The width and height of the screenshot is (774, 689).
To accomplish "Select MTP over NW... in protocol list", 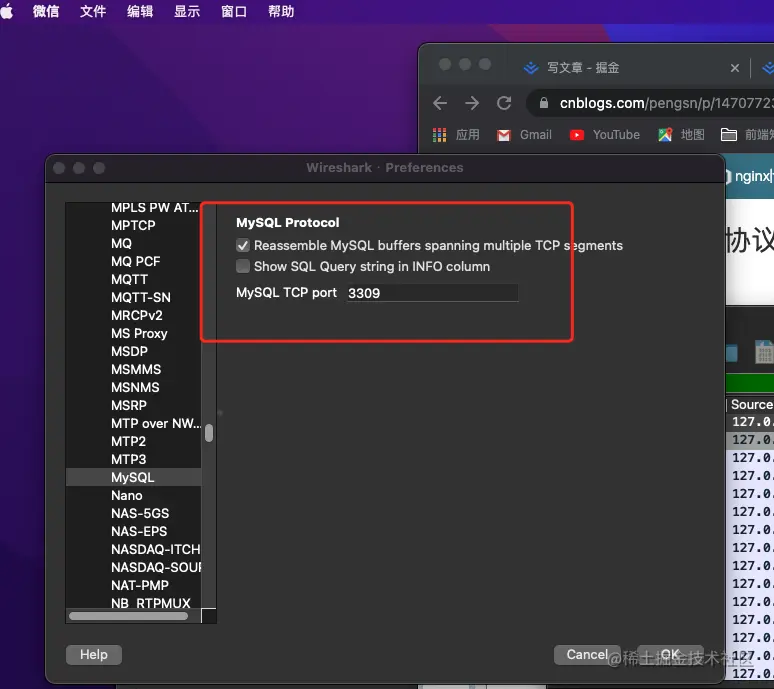I will tap(133, 423).
